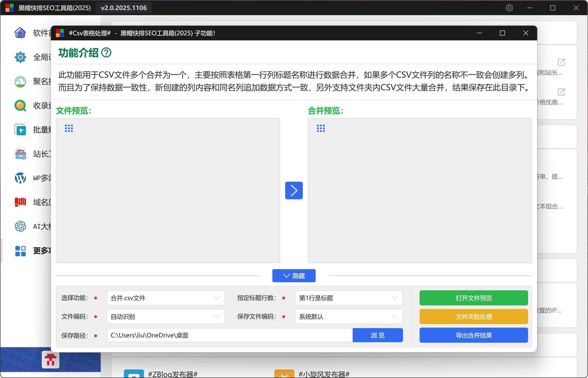Expand the 保存文件编码 dropdown showing 系统默认
The image size is (588, 378).
(x=349, y=317)
